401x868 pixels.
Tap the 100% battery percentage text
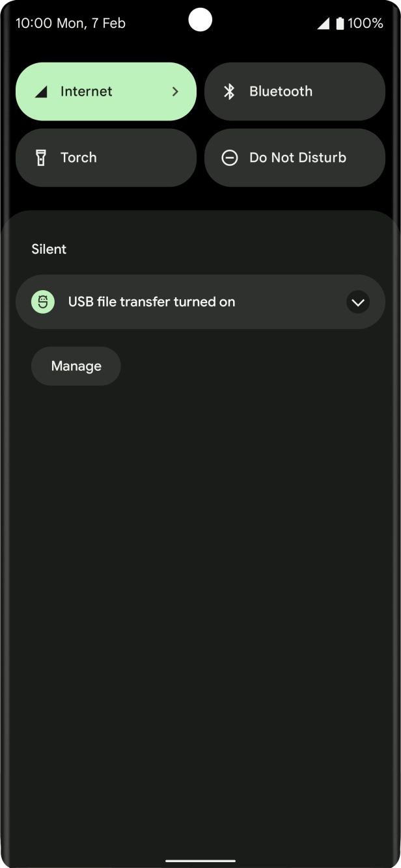point(365,23)
